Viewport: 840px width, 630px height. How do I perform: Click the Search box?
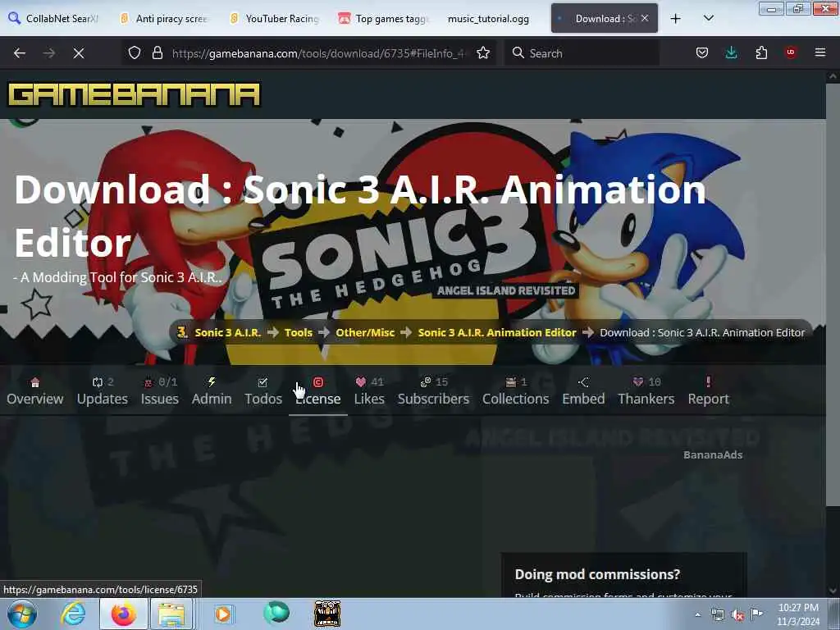point(582,53)
